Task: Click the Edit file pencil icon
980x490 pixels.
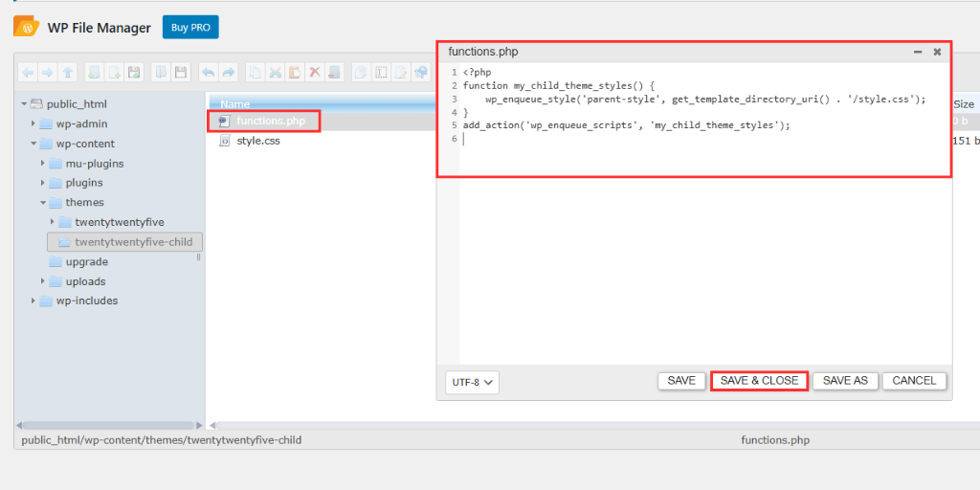Action: (401, 73)
